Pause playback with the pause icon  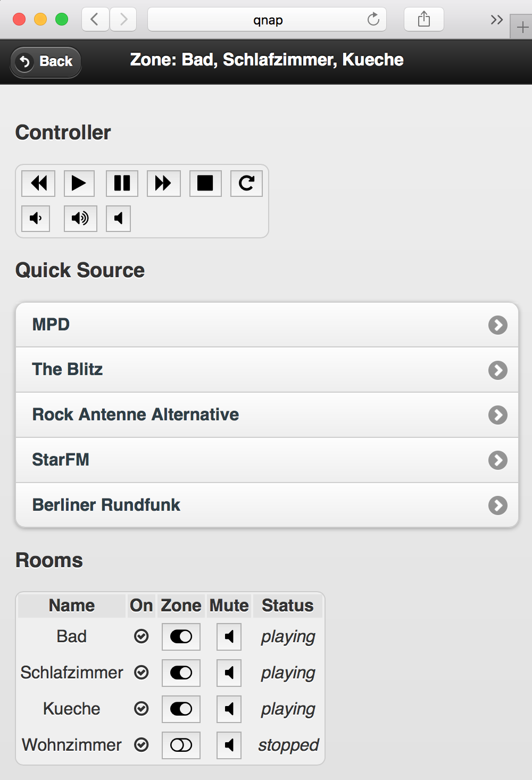tap(122, 184)
